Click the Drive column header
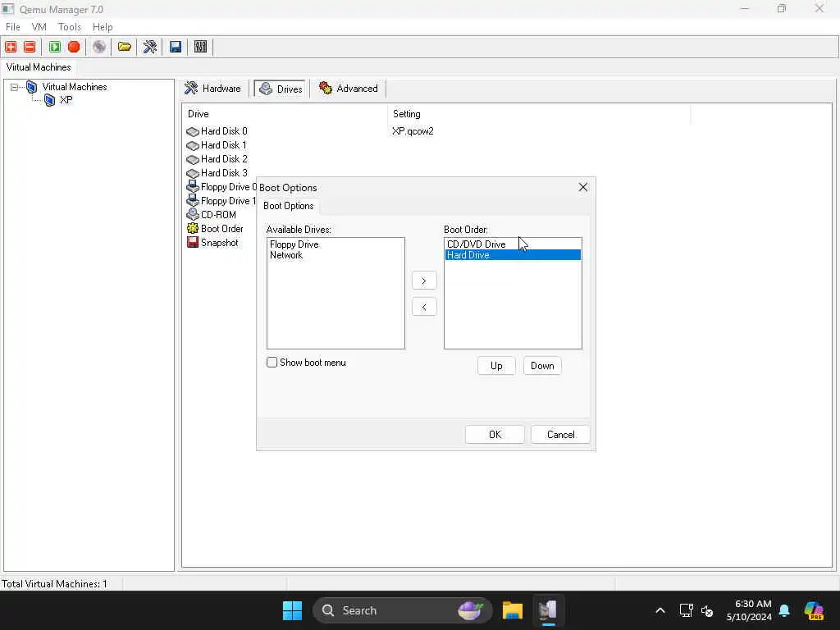The height and width of the screenshot is (630, 840). [x=285, y=113]
